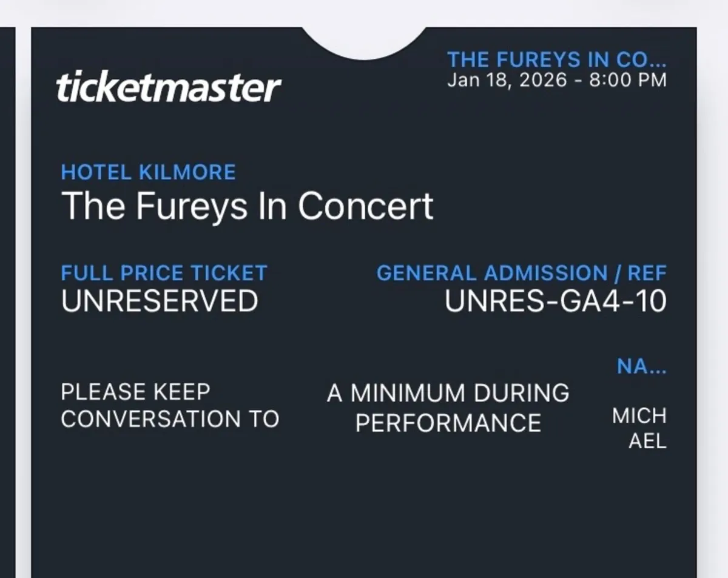Viewport: 728px width, 578px height.
Task: Click the 'GENERAL ADMISSION / REF' heading
Action: 522,273
